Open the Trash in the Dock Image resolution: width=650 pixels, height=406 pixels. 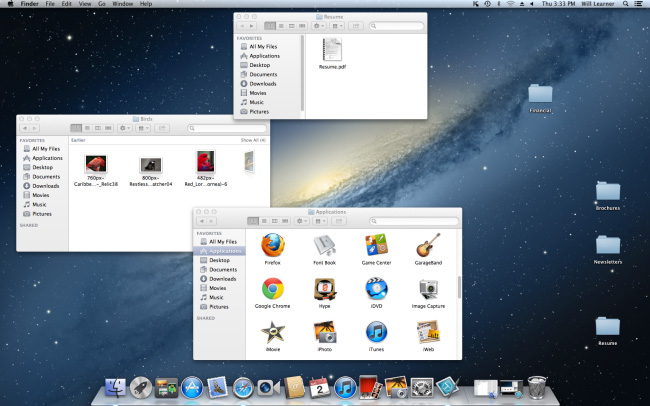536,388
